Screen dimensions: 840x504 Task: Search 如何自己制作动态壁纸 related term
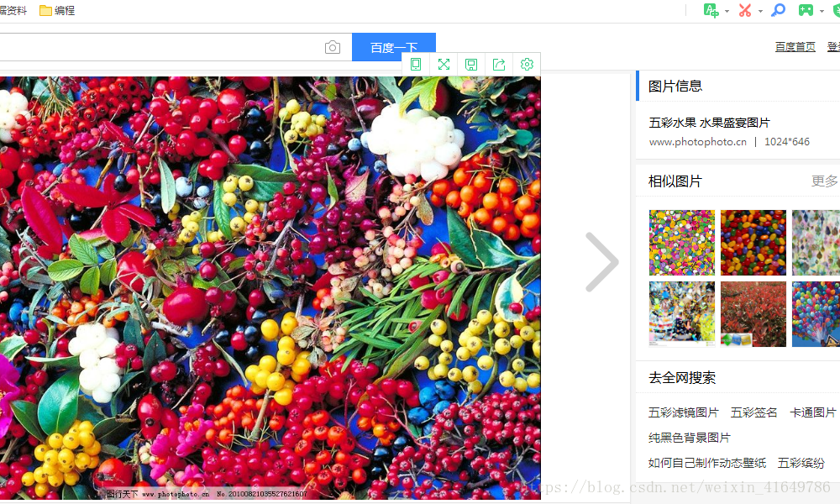[707, 463]
